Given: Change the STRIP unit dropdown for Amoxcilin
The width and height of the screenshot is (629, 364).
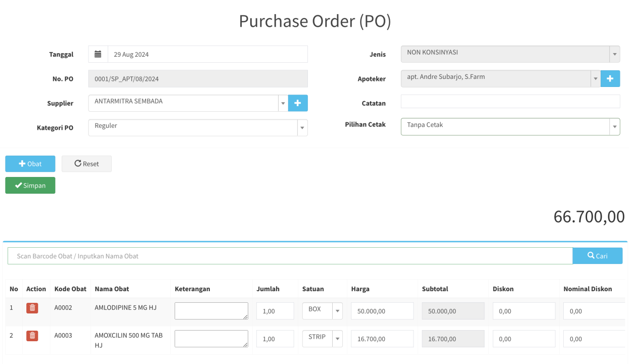Looking at the screenshot, I should click(x=322, y=339).
